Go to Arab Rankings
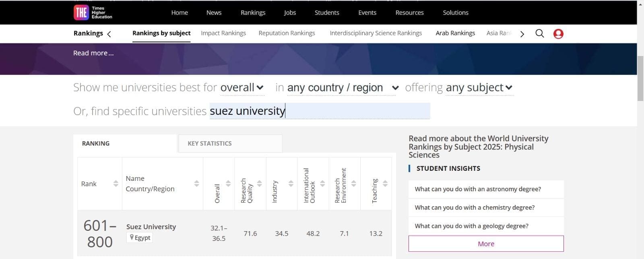 (455, 33)
